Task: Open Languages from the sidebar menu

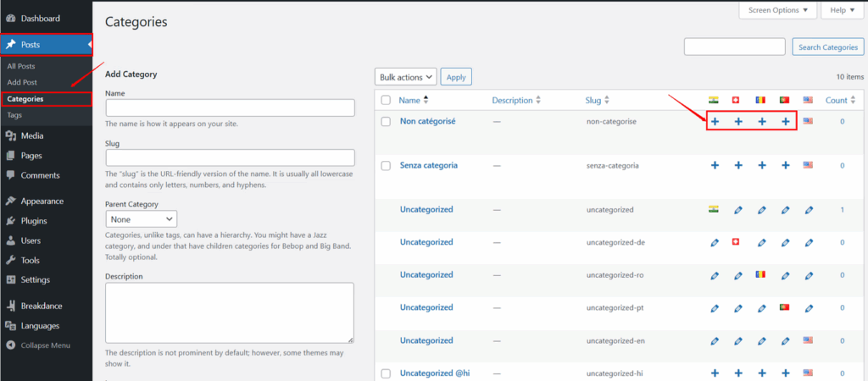Action: click(40, 326)
